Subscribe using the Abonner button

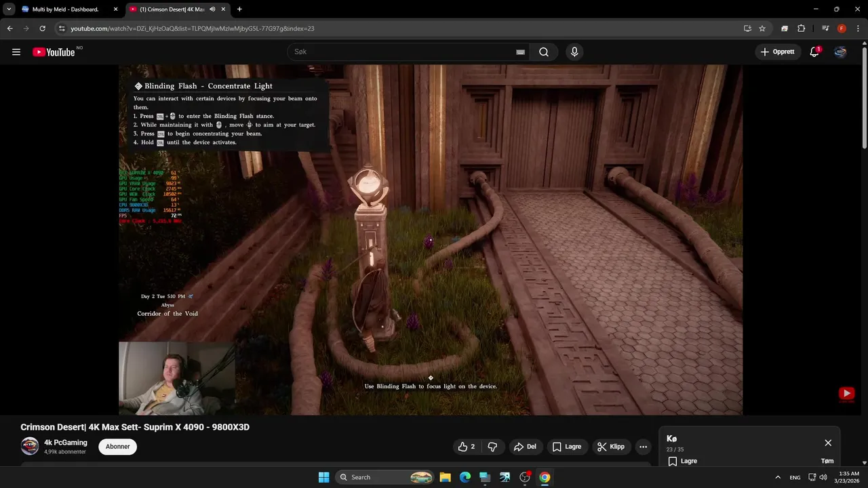[x=117, y=447]
